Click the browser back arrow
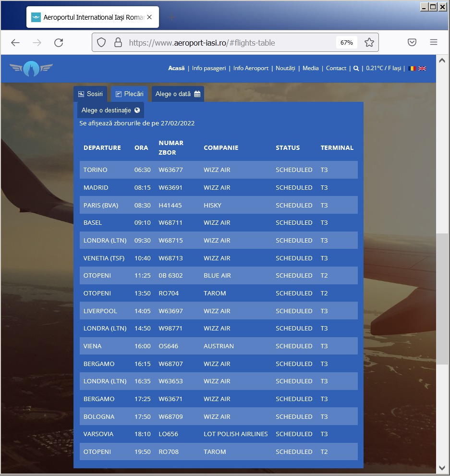Image resolution: width=450 pixels, height=476 pixels. coord(15,42)
